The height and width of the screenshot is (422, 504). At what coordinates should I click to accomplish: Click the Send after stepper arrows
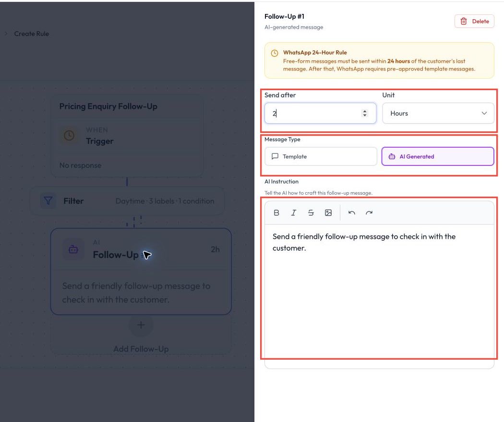pos(364,113)
